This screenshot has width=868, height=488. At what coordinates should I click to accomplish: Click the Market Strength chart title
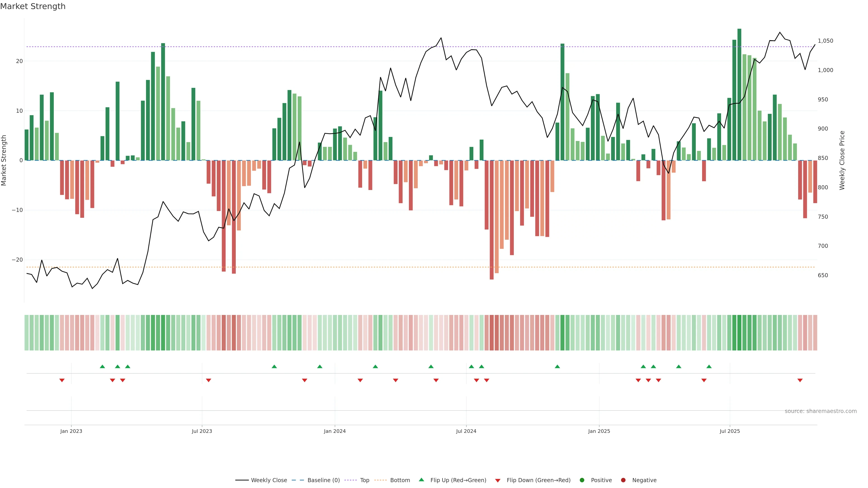coord(33,6)
